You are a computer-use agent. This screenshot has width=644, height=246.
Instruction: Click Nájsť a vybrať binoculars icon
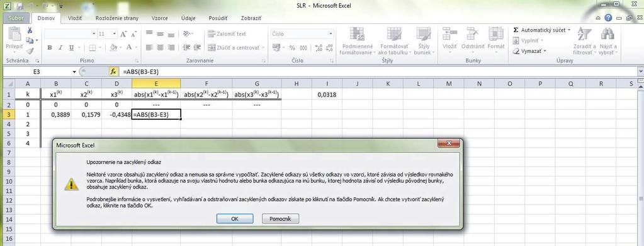607,41
